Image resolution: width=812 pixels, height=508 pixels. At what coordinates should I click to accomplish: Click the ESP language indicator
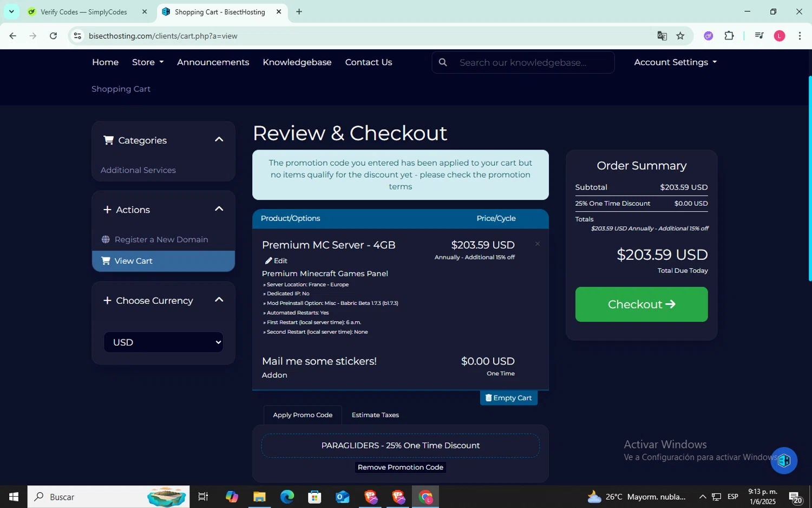pyautogui.click(x=733, y=497)
